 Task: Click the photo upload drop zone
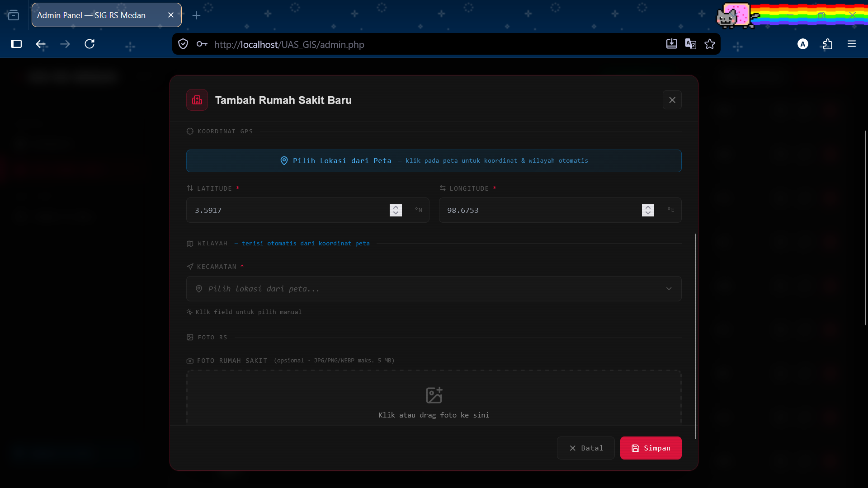pos(434,398)
